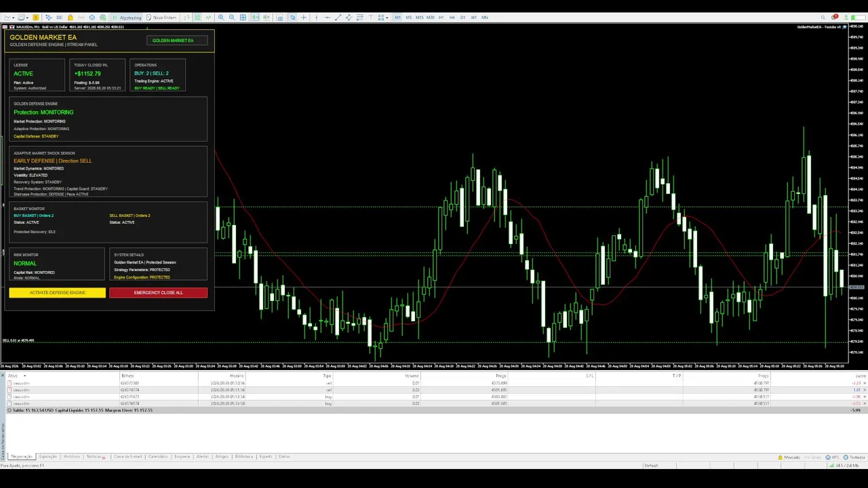The image size is (868, 488).
Task: Open the Empresa tab
Action: click(x=182, y=457)
